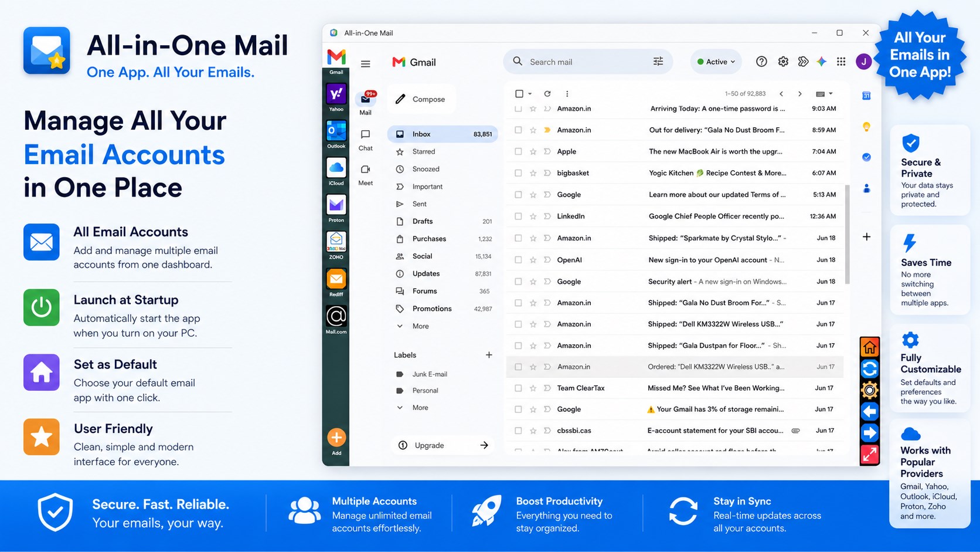The width and height of the screenshot is (980, 552).
Task: Tick the select-all messages checkbox
Action: [x=519, y=94]
